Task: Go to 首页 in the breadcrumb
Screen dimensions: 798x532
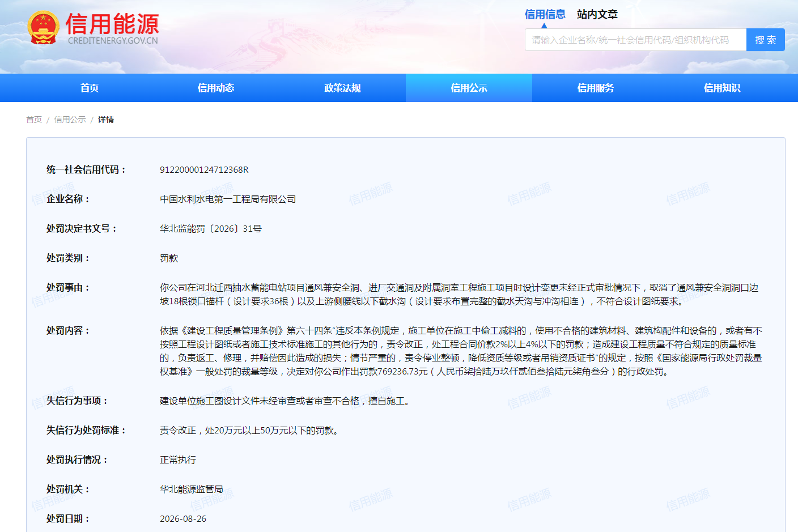Action: tap(34, 120)
